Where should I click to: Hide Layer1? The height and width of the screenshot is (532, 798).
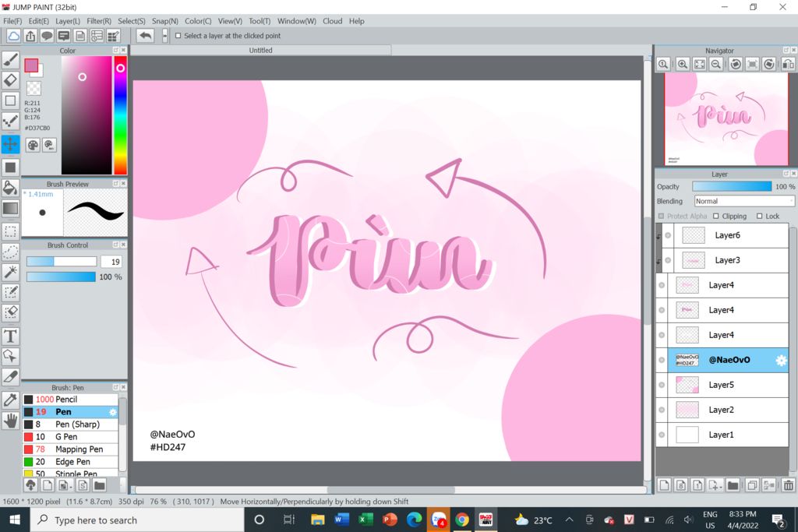(x=662, y=435)
